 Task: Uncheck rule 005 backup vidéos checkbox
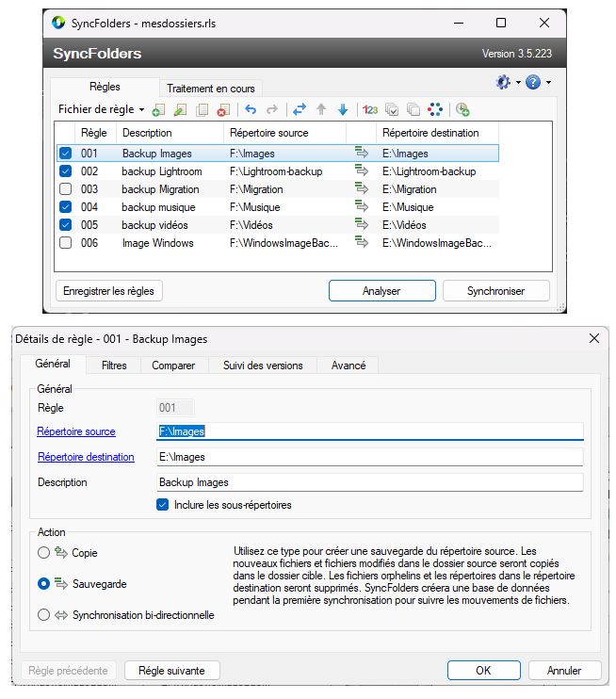click(66, 224)
